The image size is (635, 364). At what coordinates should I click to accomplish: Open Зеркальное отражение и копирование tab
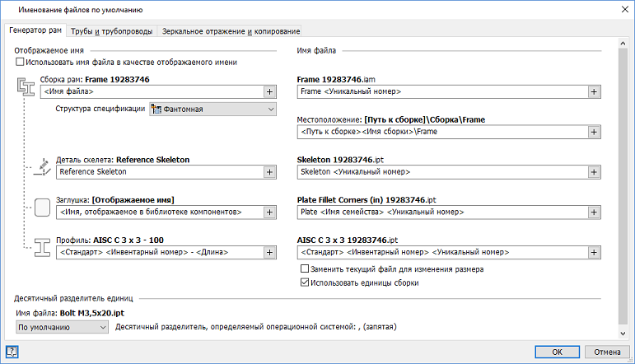pos(231,31)
